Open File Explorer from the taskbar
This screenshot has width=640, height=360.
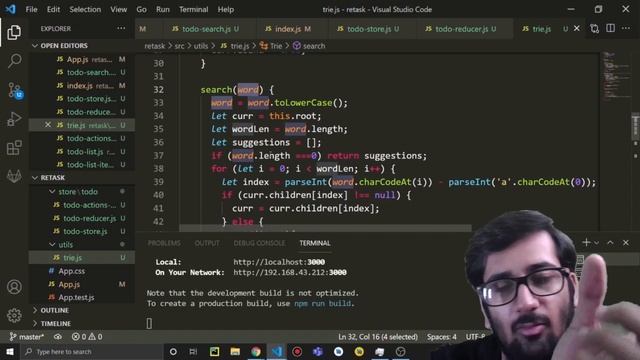235,351
